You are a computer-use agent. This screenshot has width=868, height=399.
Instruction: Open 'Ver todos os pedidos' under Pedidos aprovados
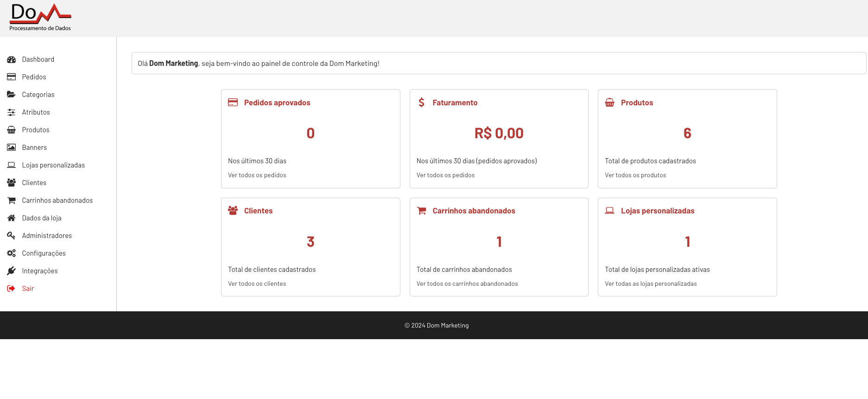click(257, 175)
